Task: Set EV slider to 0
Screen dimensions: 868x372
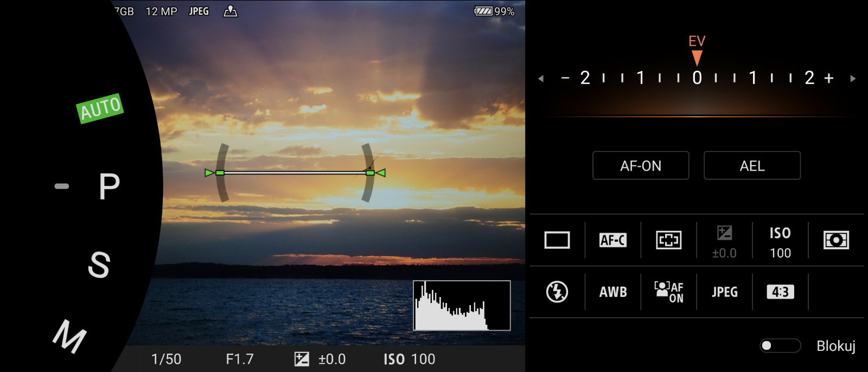Action: (697, 78)
